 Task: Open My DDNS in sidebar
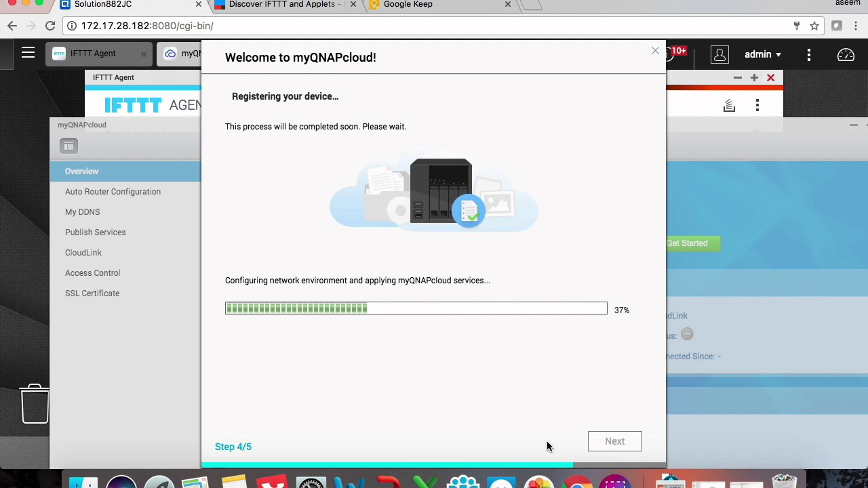(82, 212)
